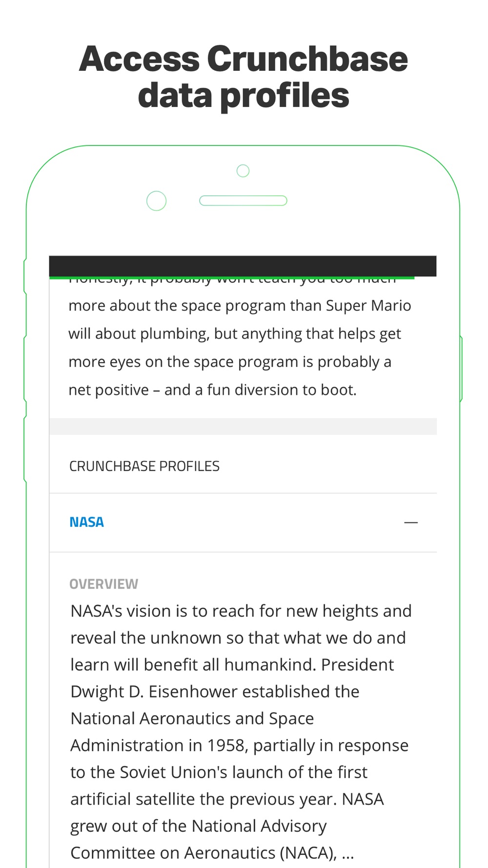Click the phone's front camera circle outline
Viewport: 488px width, 868px height.
click(x=156, y=201)
